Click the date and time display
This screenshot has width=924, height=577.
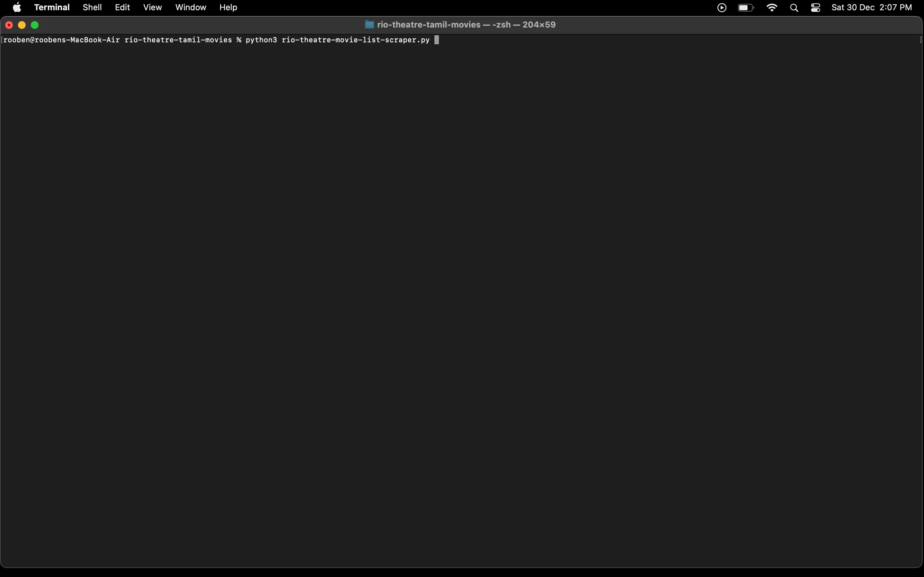coord(871,7)
